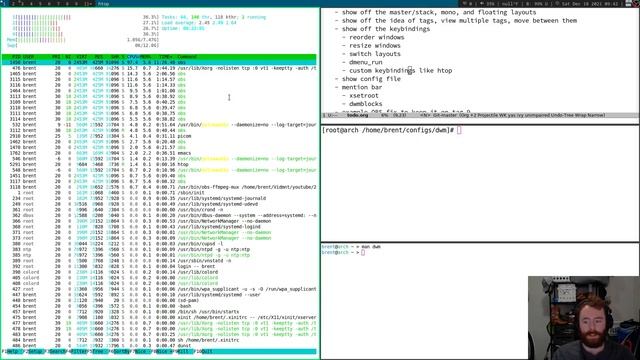Sort htop by the TIME+ column header

[165, 57]
